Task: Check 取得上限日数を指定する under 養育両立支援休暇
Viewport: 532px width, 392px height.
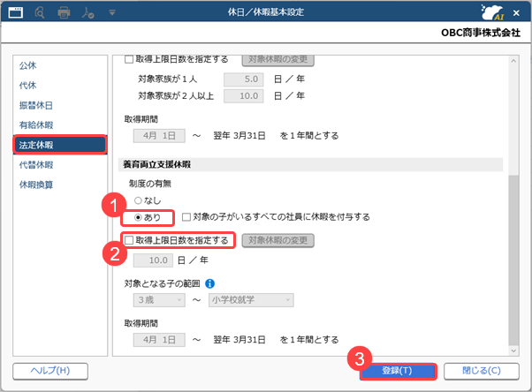Action: pyautogui.click(x=129, y=240)
